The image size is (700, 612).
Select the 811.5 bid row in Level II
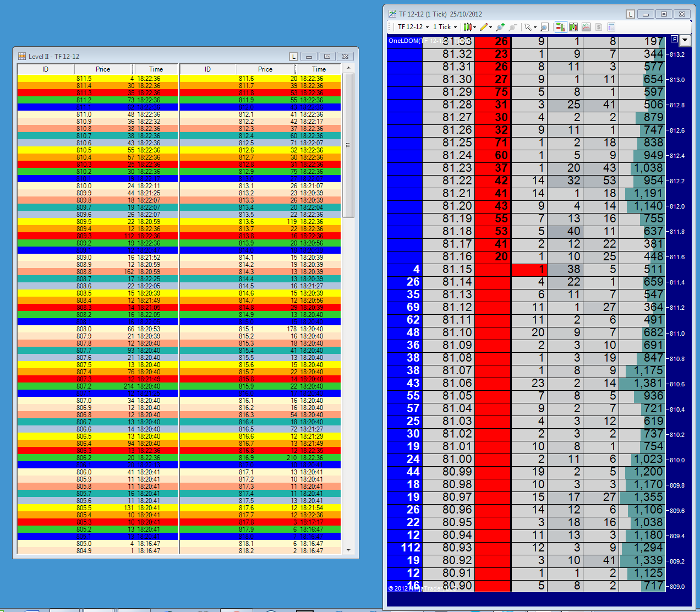coord(98,79)
